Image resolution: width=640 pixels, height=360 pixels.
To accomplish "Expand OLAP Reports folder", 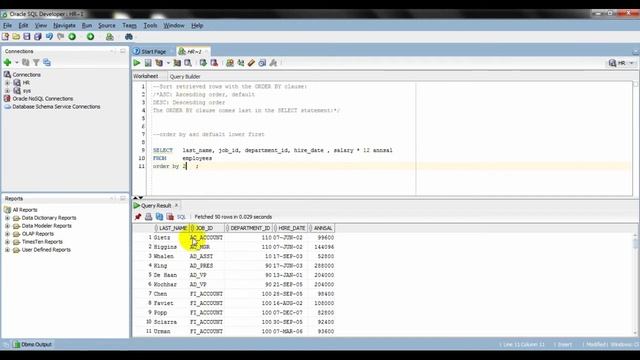I will point(7,234).
